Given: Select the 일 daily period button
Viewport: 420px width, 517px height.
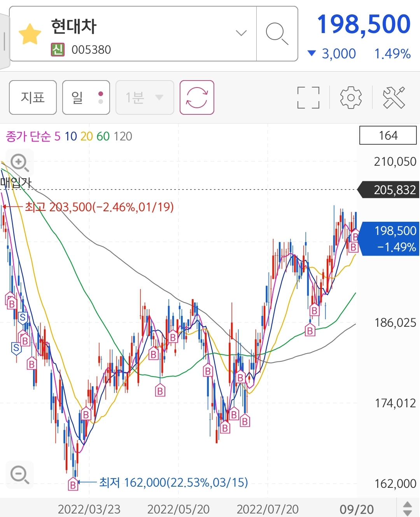Looking at the screenshot, I should click(86, 97).
